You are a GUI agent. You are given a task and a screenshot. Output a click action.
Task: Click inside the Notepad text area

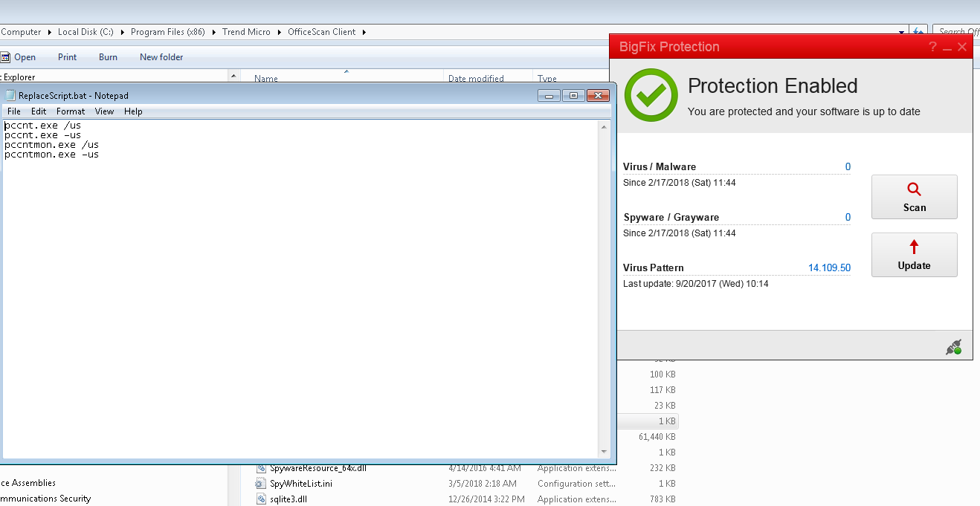pos(300,288)
